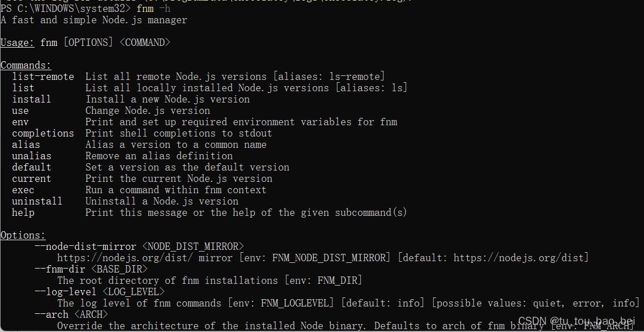Select the completions command text
644x332 pixels.
click(42, 134)
